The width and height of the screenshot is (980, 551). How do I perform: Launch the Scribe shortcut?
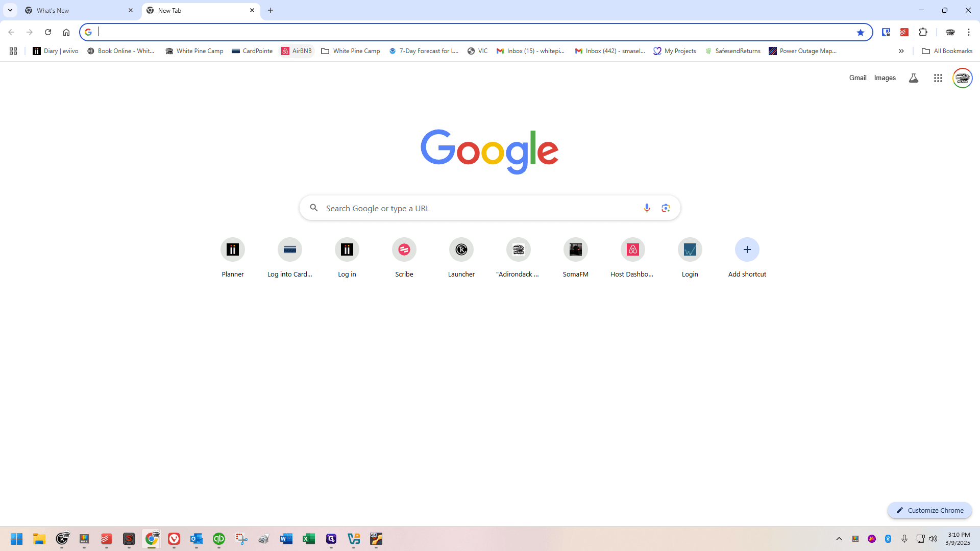point(404,258)
